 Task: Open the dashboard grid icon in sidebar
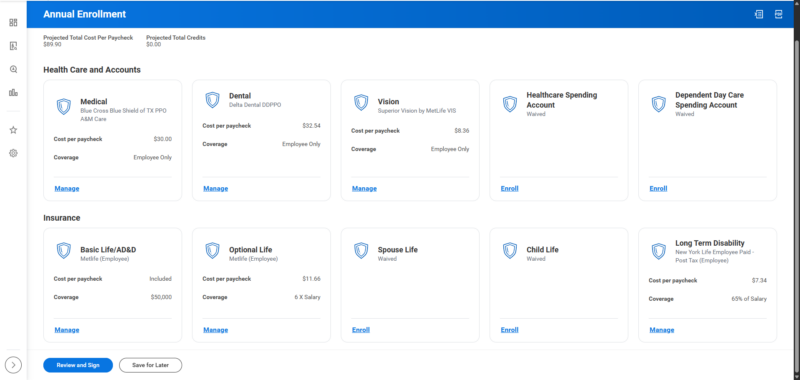coord(13,22)
